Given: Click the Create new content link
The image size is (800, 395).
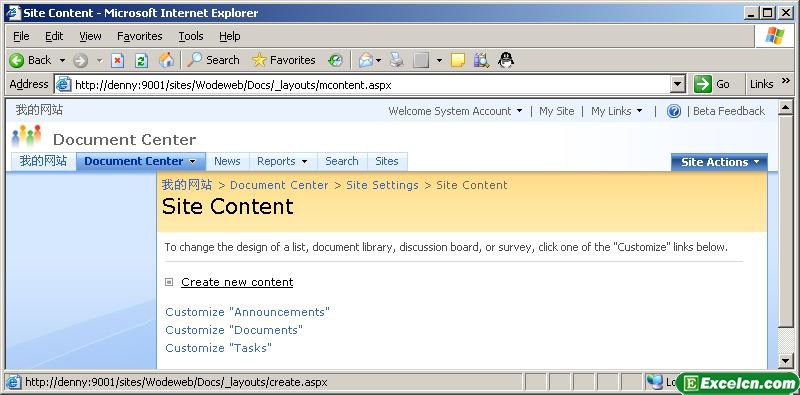Looking at the screenshot, I should (x=237, y=282).
